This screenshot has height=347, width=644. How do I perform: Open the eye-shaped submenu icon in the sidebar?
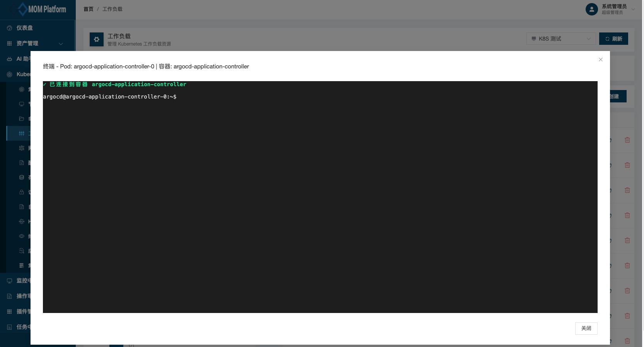click(22, 236)
